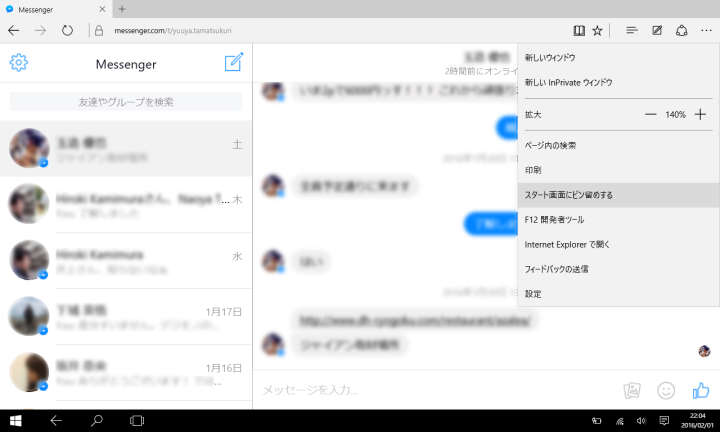Open the conversation dated 水

click(126, 260)
